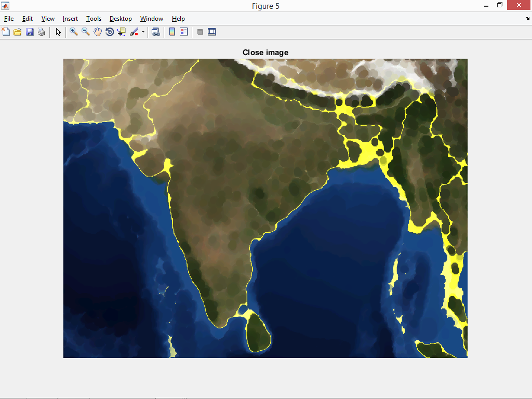Insert a colorbar using its toolbar icon
Image resolution: width=532 pixels, height=399 pixels.
click(x=172, y=32)
